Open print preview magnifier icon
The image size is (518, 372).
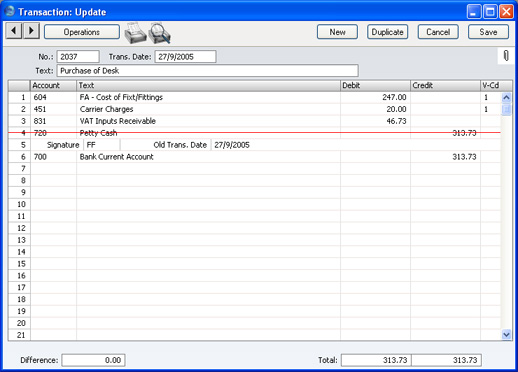coord(160,33)
